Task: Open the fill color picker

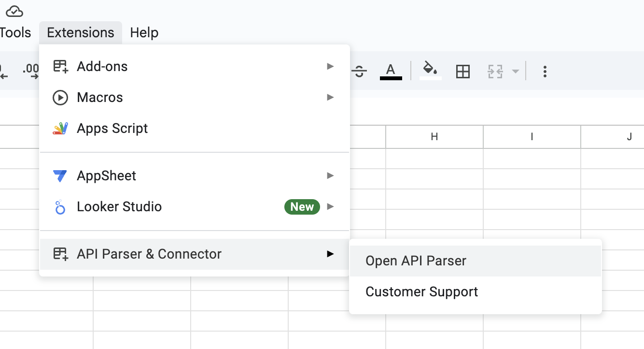Action: click(431, 71)
